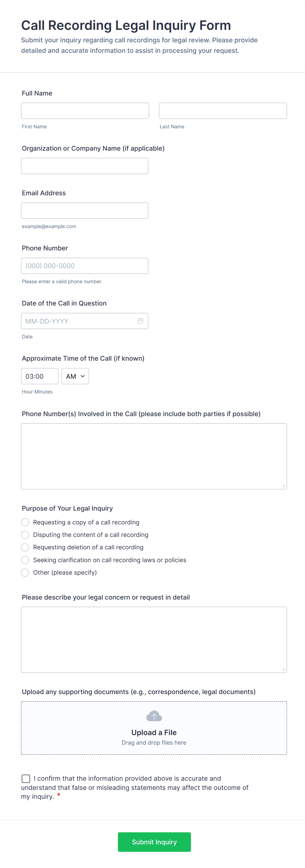Click the legal concern description text area
This screenshot has height=868, width=305.
(x=154, y=640)
